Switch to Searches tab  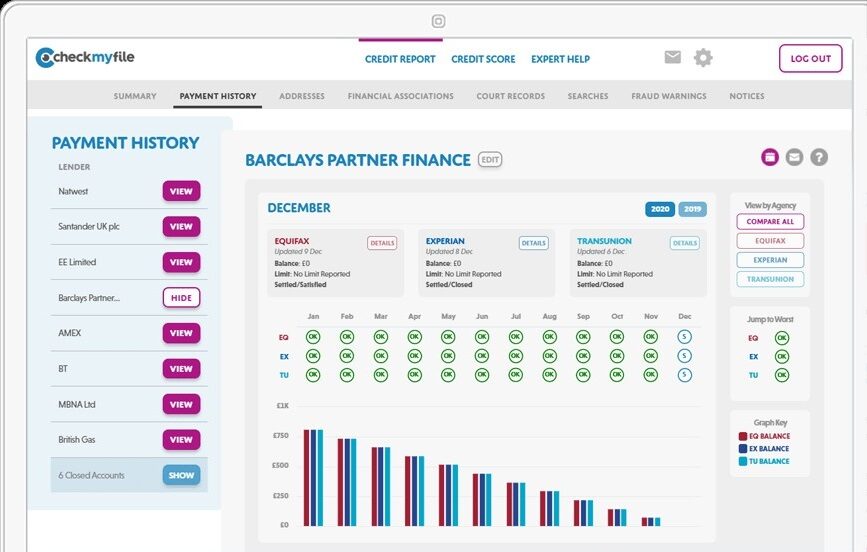coord(588,96)
